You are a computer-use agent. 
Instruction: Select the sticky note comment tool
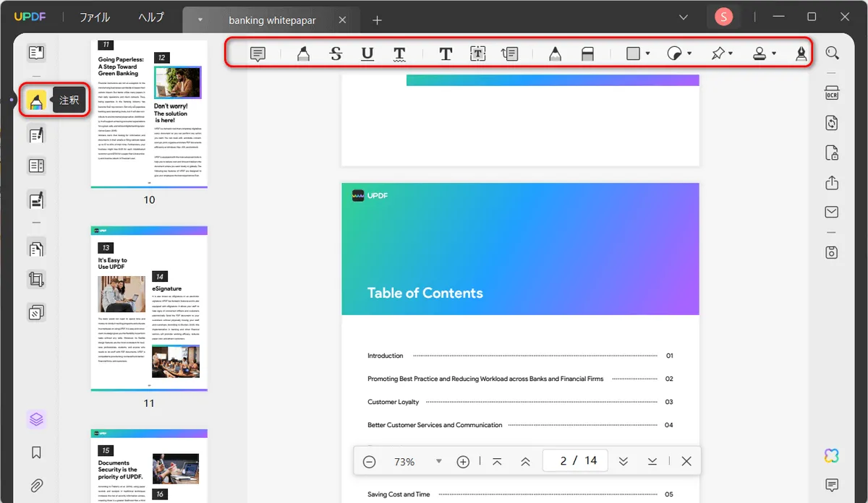(258, 53)
